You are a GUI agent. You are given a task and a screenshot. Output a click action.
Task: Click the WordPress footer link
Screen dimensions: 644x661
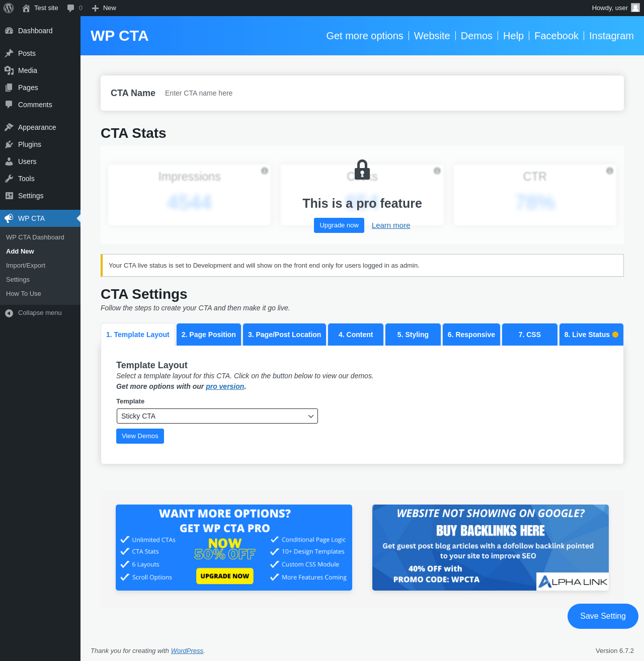tap(187, 651)
